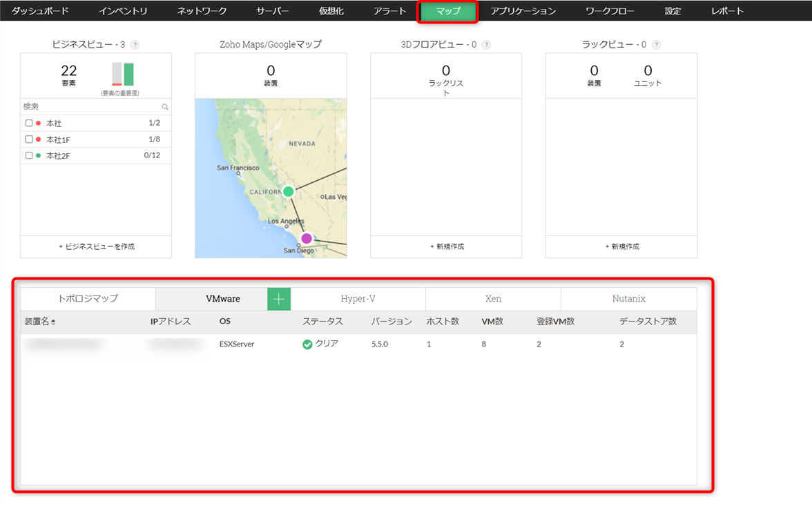Click the green クリア status check icon

pos(307,344)
